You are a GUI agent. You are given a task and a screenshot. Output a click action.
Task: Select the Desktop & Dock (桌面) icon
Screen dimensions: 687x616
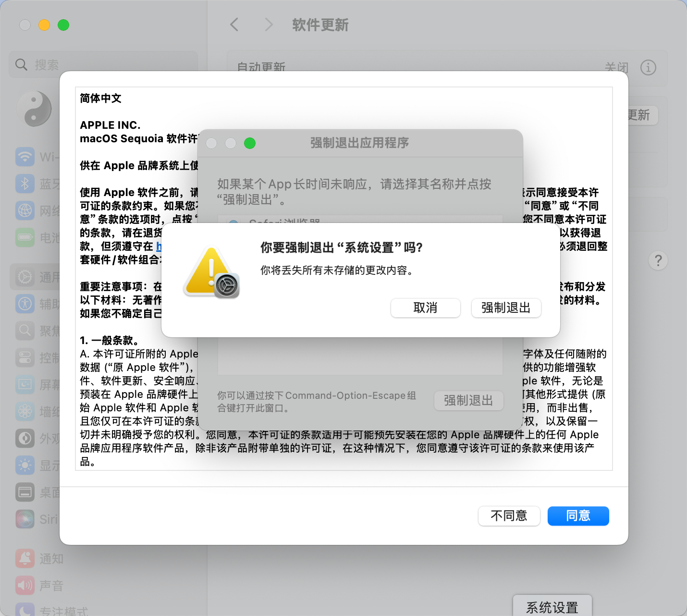point(25,492)
